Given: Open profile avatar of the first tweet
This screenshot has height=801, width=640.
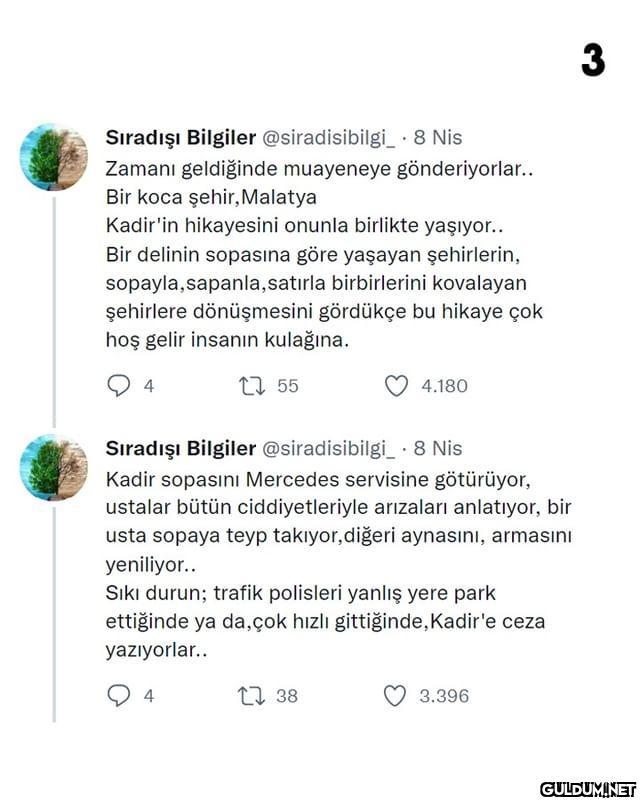Looking at the screenshot, I should (x=55, y=157).
